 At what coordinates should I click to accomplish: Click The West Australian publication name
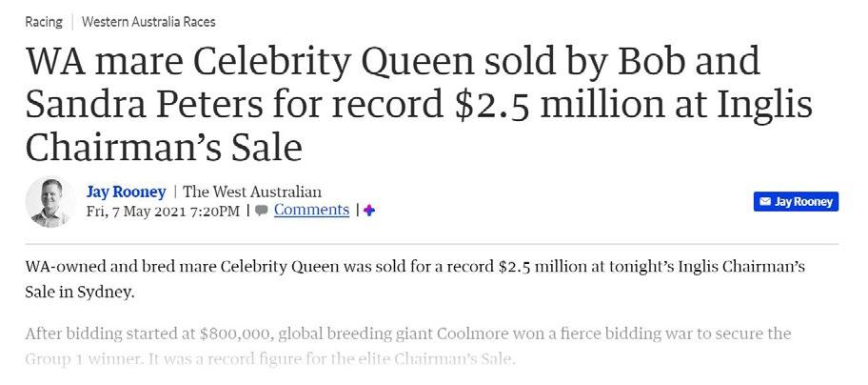coord(251,192)
